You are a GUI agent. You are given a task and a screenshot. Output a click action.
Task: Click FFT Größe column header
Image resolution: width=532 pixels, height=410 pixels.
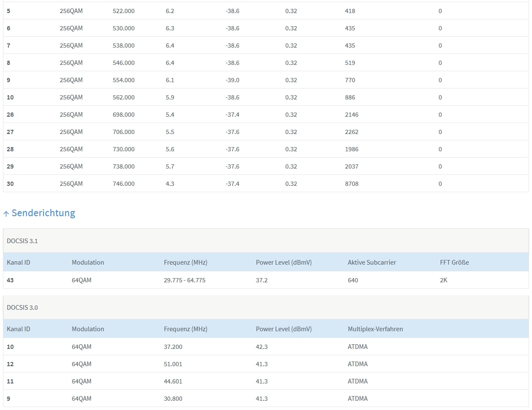(454, 263)
